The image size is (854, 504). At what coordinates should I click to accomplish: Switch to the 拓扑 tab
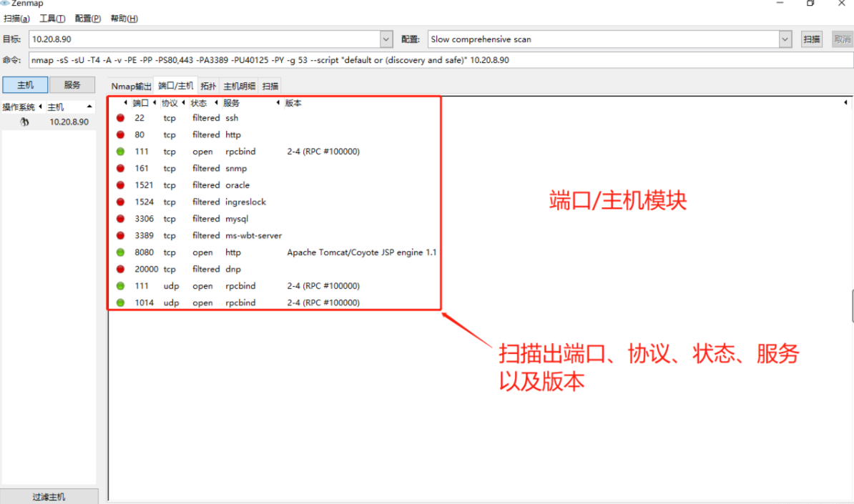point(208,86)
